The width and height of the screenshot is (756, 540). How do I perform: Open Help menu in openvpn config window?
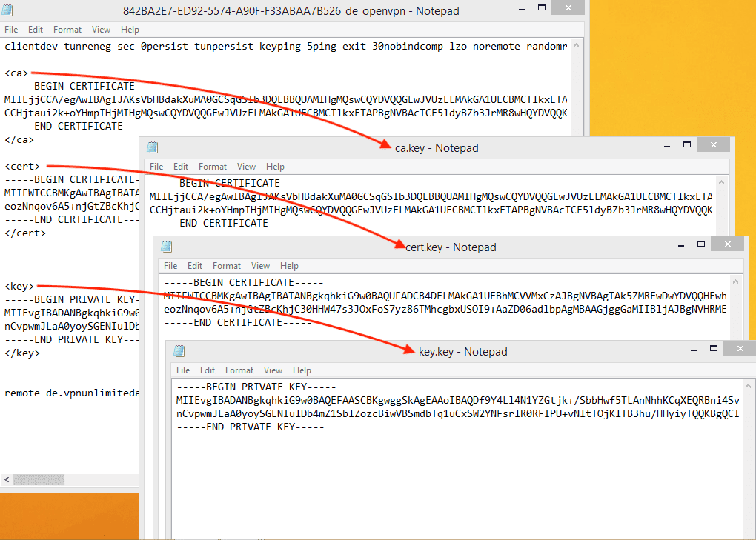point(130,30)
